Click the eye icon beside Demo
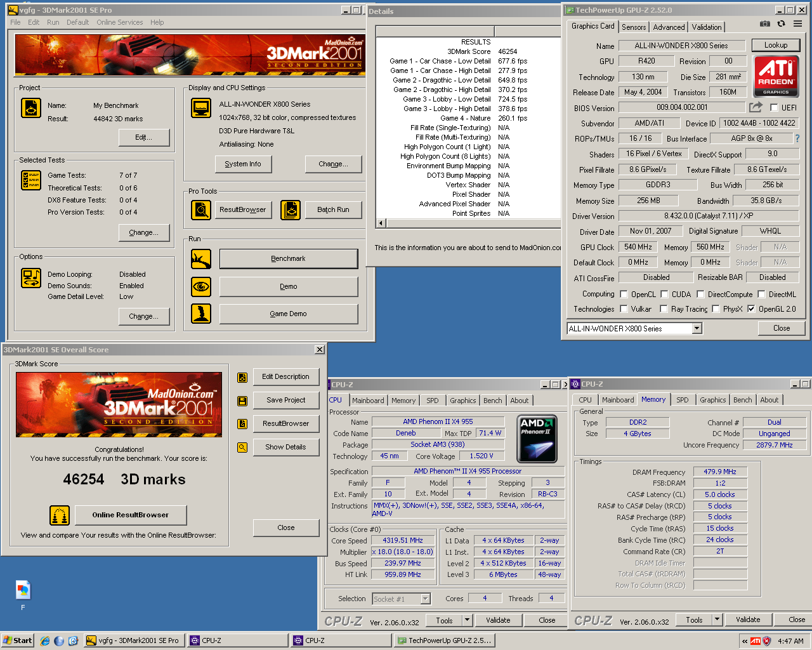812x650 pixels. [x=201, y=287]
